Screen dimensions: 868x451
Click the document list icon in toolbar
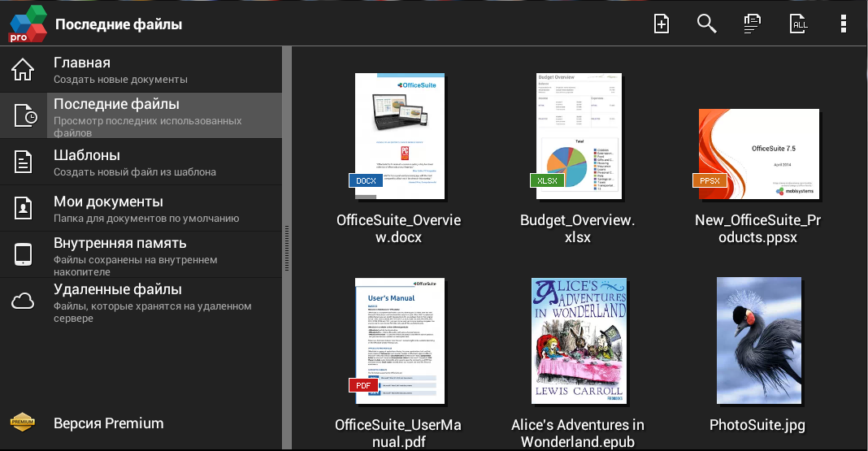753,24
